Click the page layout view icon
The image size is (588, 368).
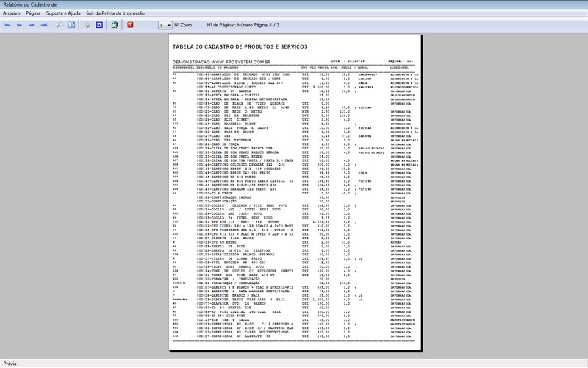coord(73,25)
